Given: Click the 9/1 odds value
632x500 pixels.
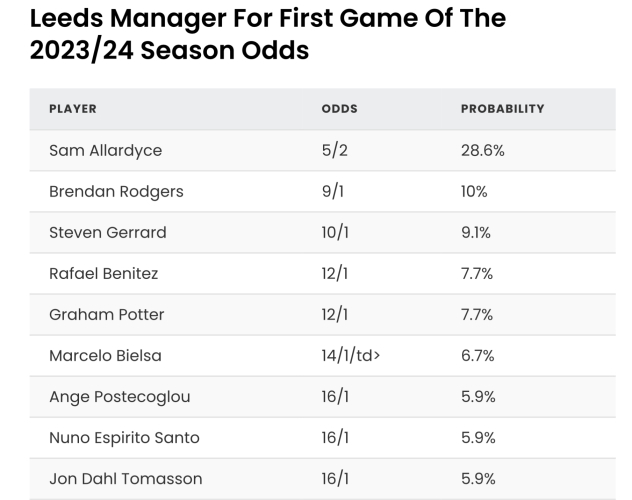Looking at the screenshot, I should tap(332, 191).
